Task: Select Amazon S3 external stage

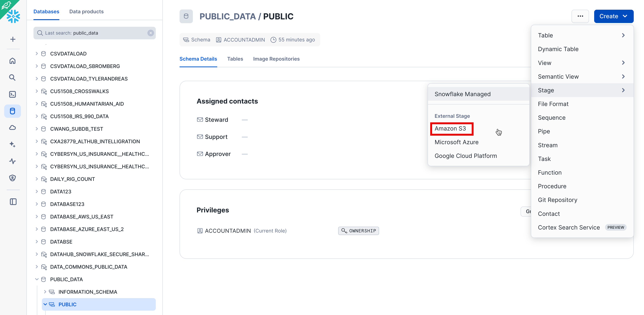Action: (450, 128)
